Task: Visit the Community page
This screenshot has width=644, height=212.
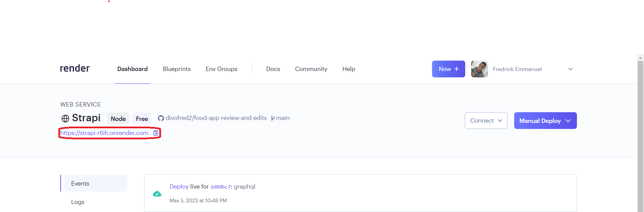Action: (311, 69)
